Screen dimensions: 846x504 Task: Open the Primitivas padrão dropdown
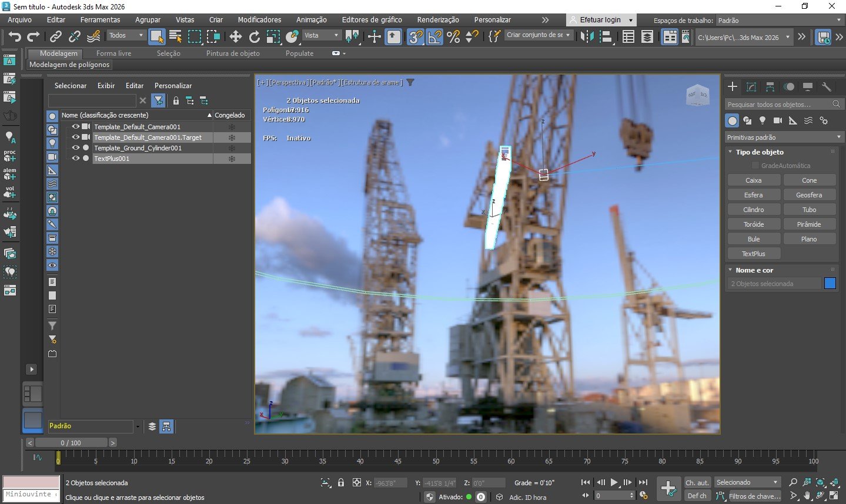coord(784,137)
